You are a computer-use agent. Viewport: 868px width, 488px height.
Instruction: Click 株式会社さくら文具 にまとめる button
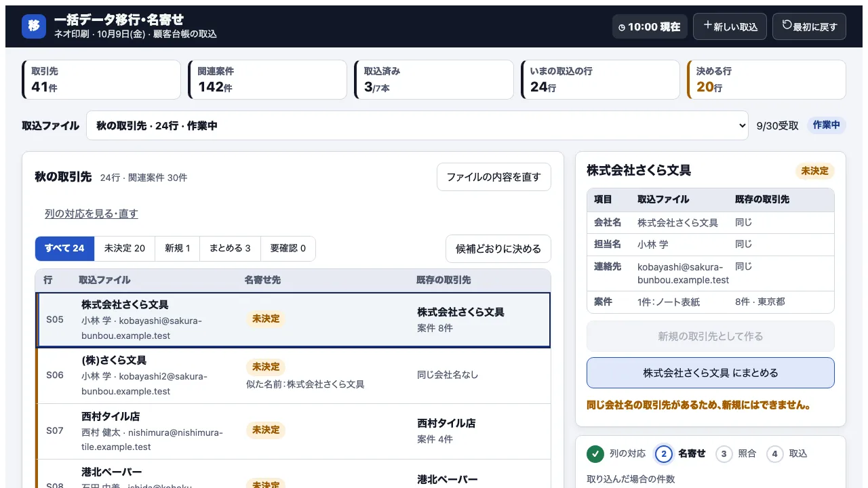tap(711, 373)
